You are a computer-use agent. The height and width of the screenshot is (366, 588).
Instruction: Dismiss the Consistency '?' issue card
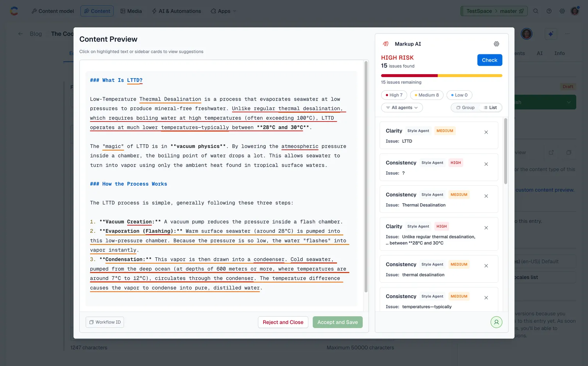click(486, 164)
